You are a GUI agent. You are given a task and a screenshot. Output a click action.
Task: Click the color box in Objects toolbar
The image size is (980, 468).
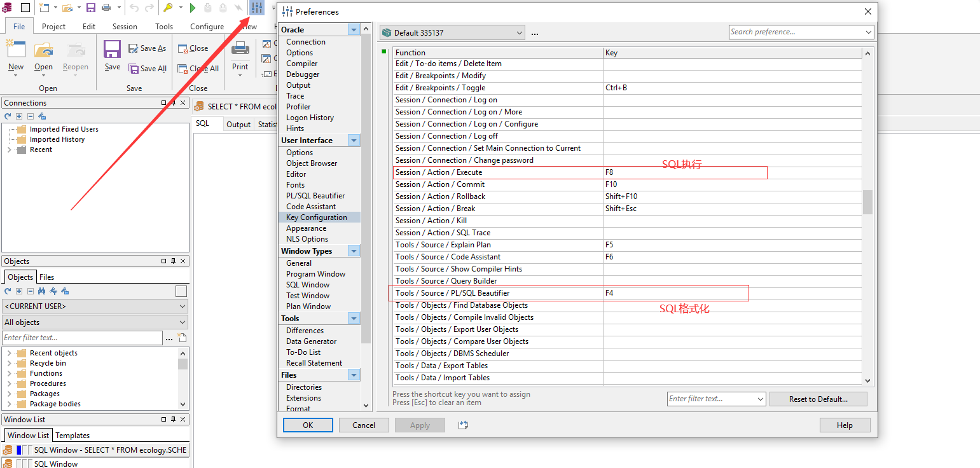(x=181, y=291)
